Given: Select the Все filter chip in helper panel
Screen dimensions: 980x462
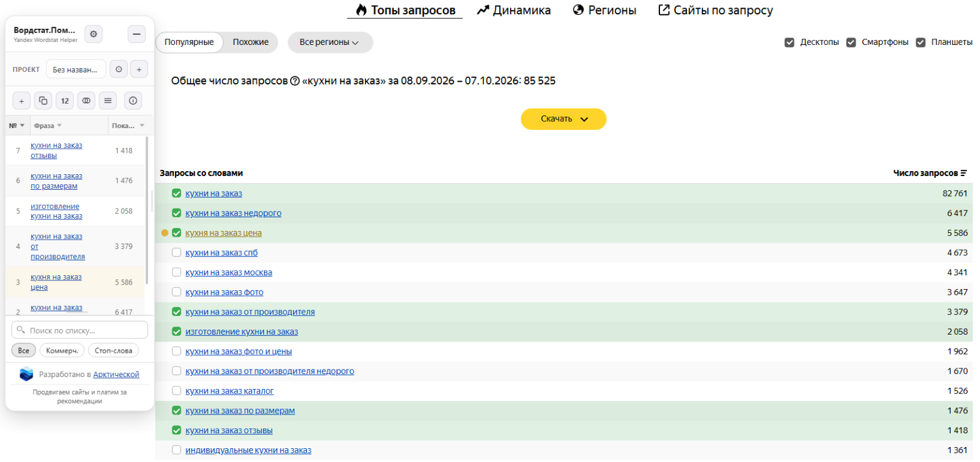Looking at the screenshot, I should click(24, 350).
